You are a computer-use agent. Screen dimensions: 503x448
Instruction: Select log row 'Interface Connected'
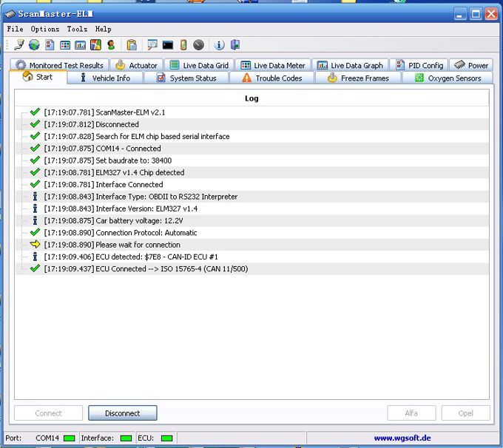(x=251, y=184)
